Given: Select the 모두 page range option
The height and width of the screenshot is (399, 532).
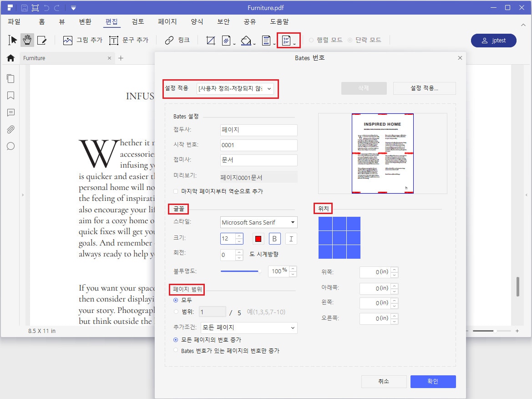Looking at the screenshot, I should 176,300.
